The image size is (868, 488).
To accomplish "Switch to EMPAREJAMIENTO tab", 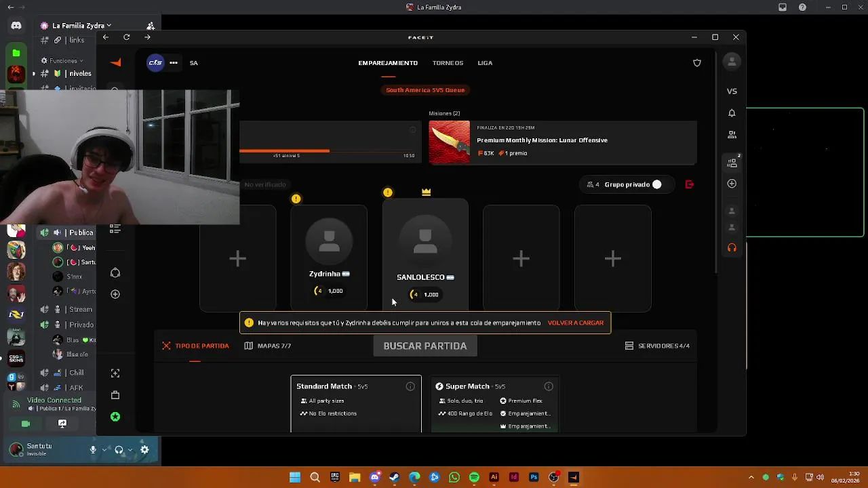I will 388,63.
